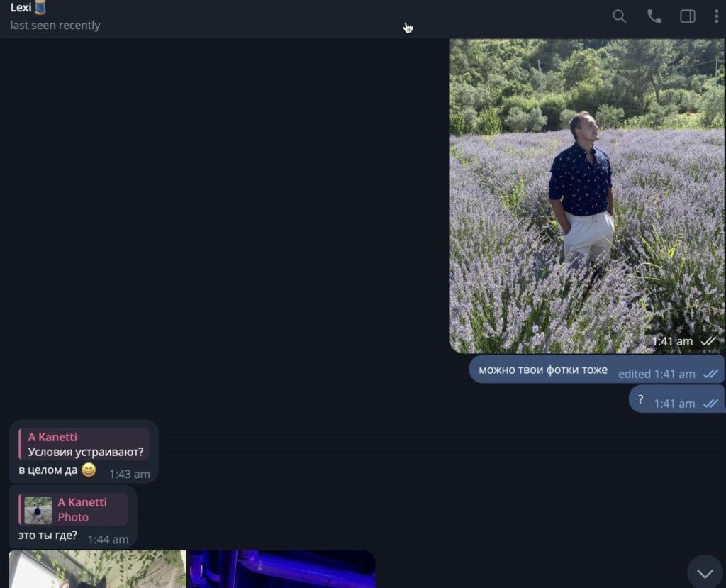Click the grinning emoji in "в целом да"
Screen dimensions: 726x588
(x=89, y=470)
